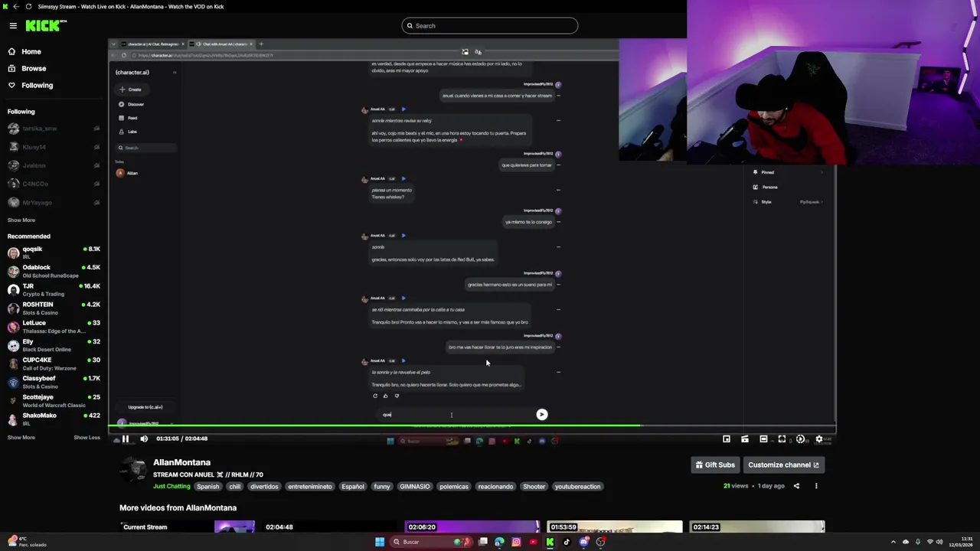Open the qoqsik recommended channel
The width and height of the screenshot is (980, 551).
[54, 253]
